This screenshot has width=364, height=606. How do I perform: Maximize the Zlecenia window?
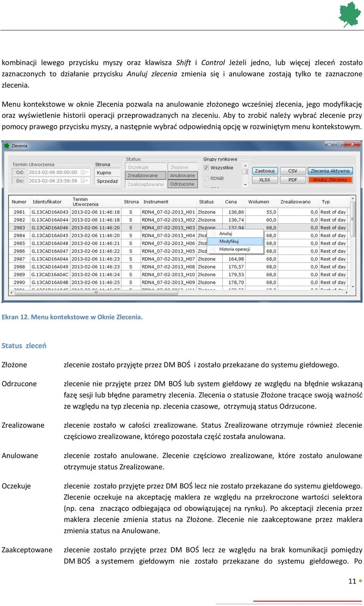(339, 144)
